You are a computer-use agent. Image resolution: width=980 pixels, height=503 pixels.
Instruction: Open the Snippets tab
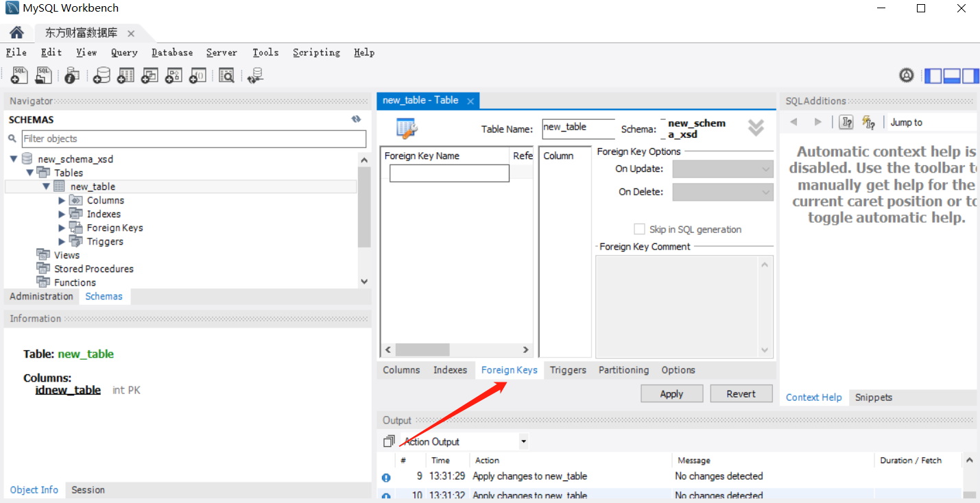point(874,397)
